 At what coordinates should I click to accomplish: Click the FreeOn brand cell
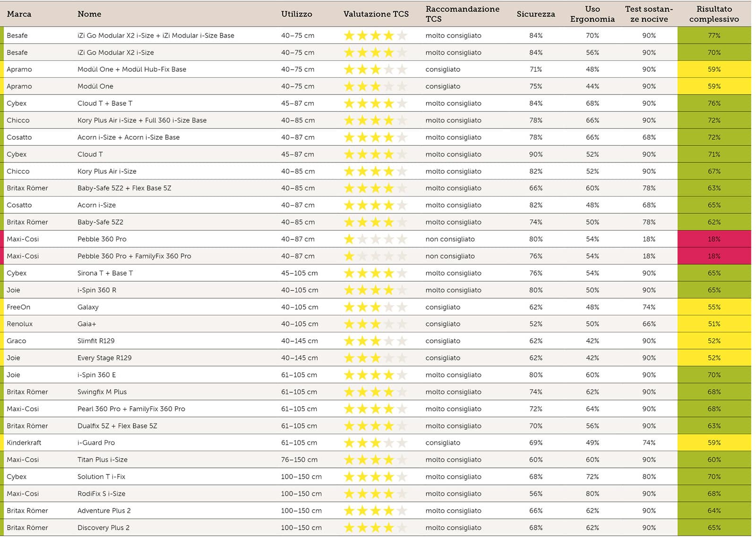18,307
